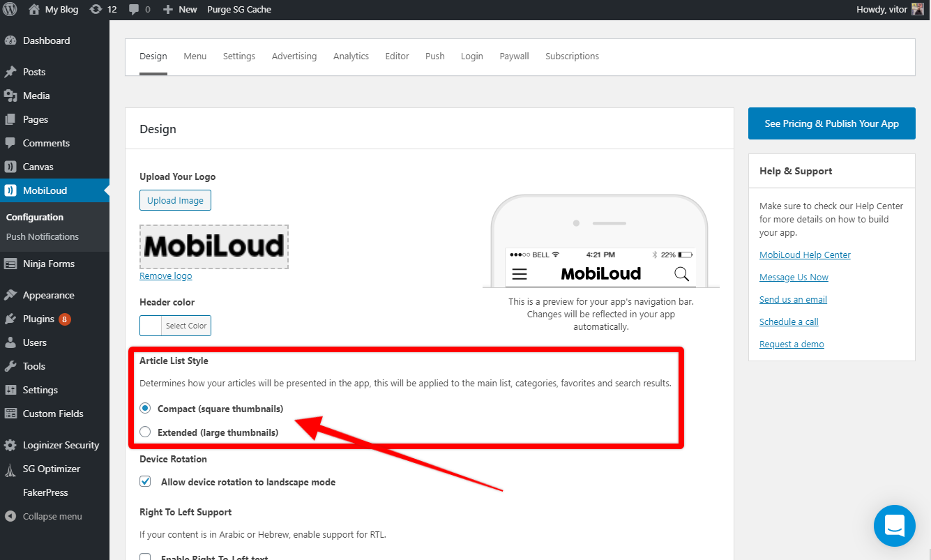Screen dimensions: 931x560
Task: Open Configuration submenu item
Action: (35, 218)
